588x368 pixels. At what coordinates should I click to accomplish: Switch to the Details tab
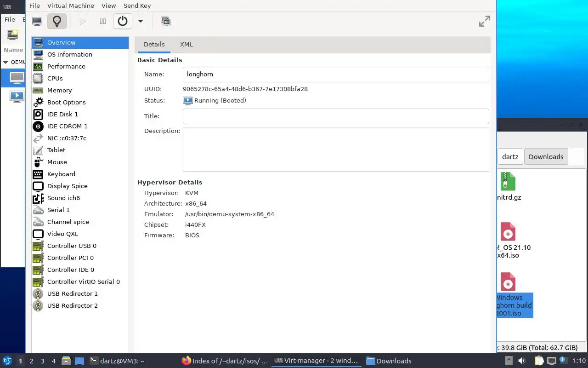(x=154, y=45)
